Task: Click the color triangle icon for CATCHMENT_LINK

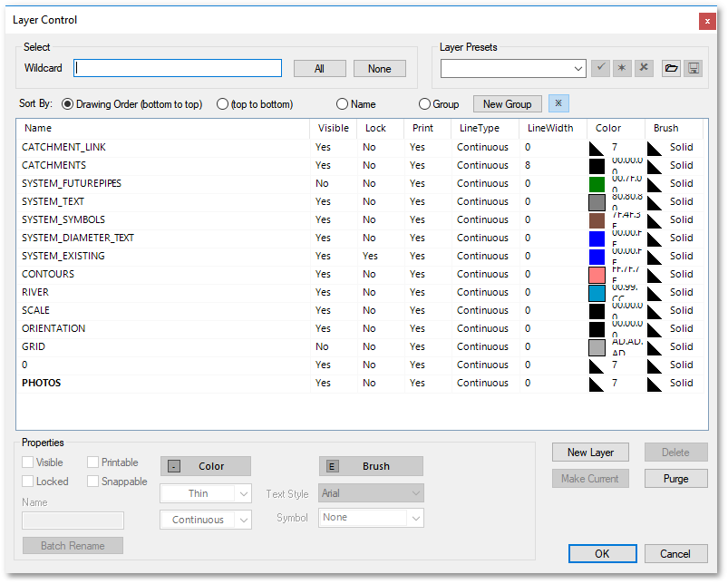Action: point(597,148)
